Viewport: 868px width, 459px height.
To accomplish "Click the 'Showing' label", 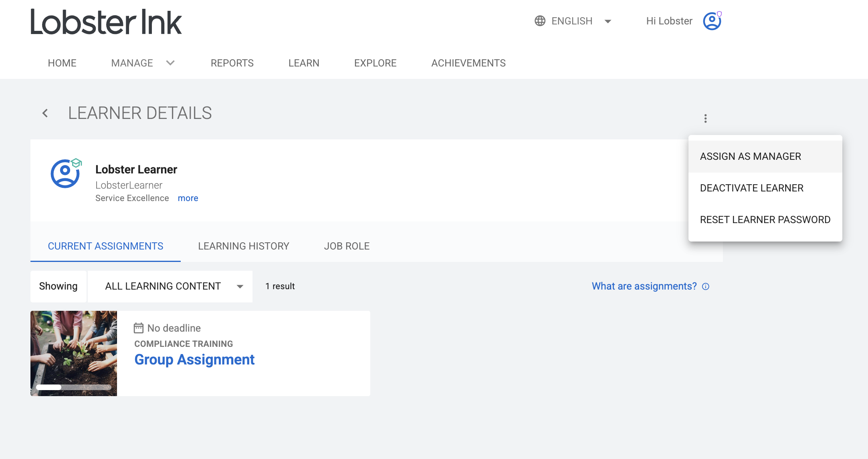I will [x=58, y=286].
